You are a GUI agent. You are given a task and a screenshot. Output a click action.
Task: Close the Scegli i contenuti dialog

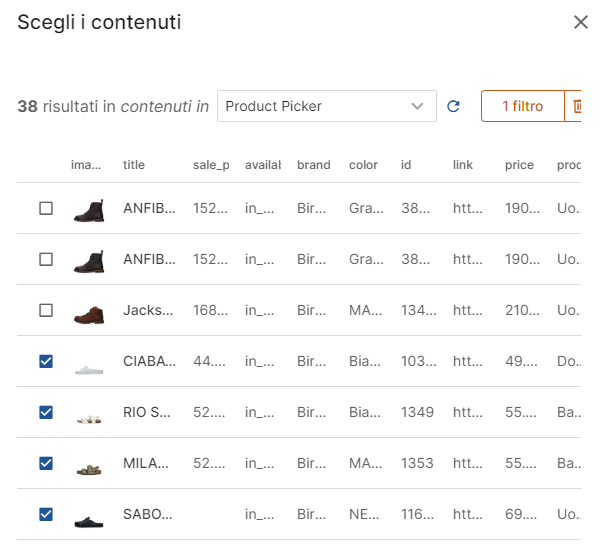coord(580,22)
